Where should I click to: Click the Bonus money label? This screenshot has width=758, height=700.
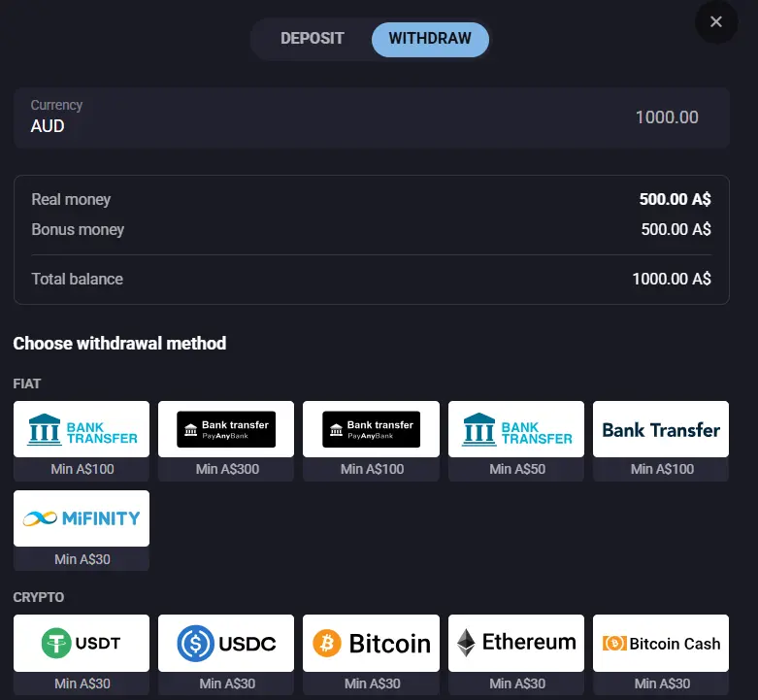click(x=78, y=230)
